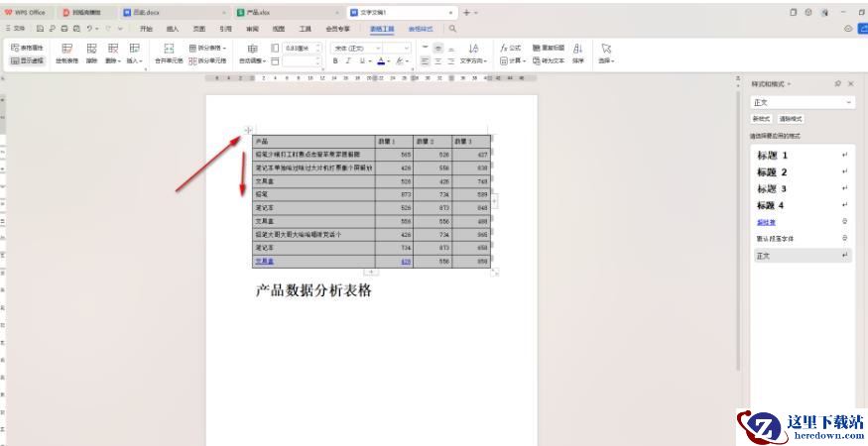Pin the 样式和格式 side panel
This screenshot has height=446, width=868.
pos(837,84)
